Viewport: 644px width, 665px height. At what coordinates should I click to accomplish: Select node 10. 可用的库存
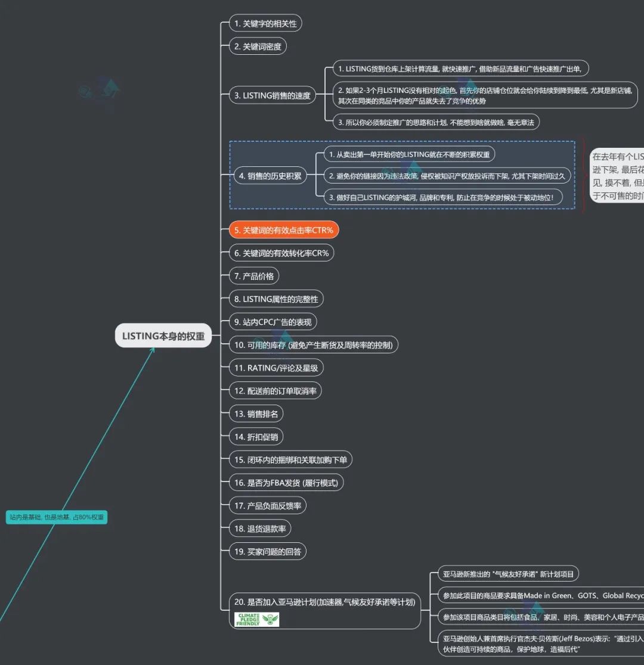(313, 345)
